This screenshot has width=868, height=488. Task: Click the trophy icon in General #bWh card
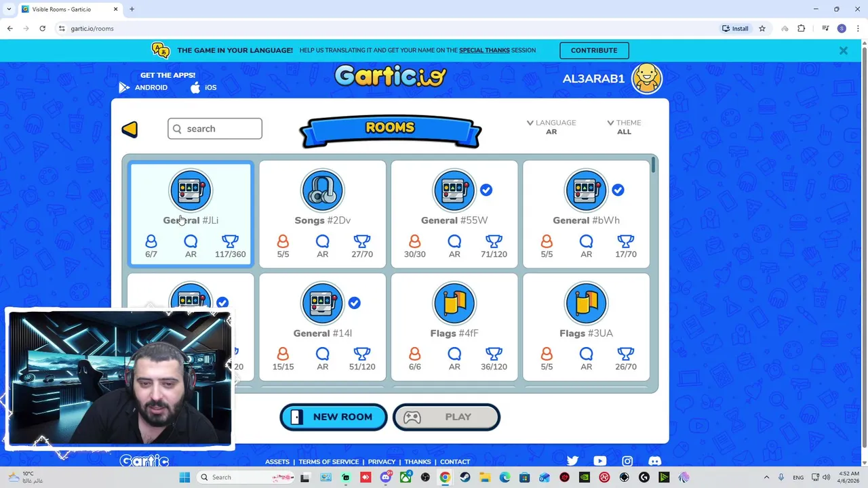pos(626,241)
